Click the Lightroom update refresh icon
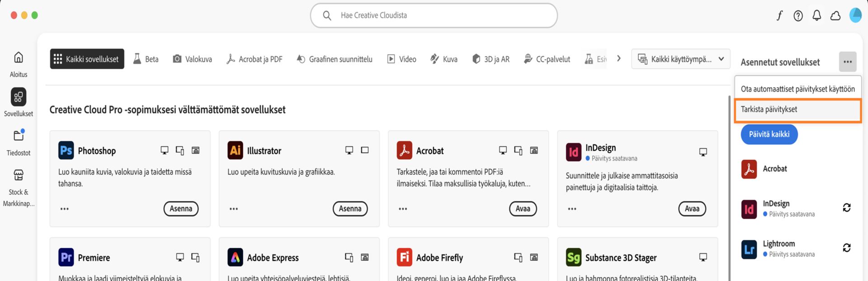The height and width of the screenshot is (281, 868). 846,248
